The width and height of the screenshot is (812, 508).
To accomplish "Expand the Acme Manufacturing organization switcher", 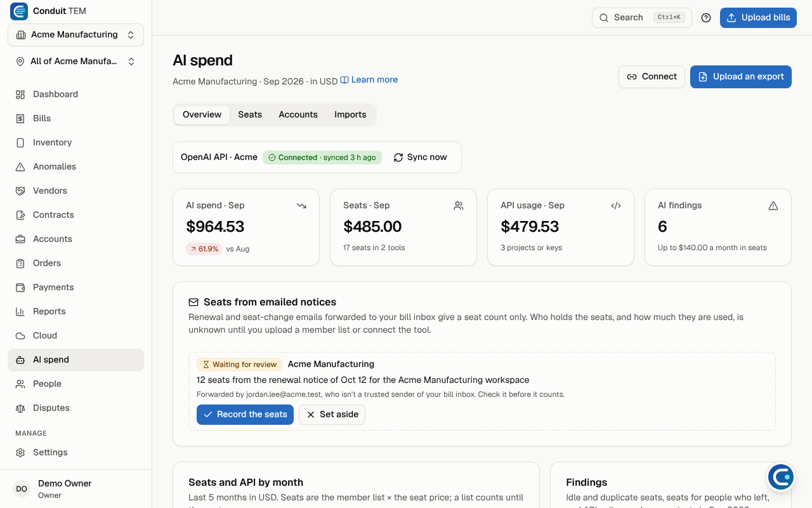I will tap(75, 35).
